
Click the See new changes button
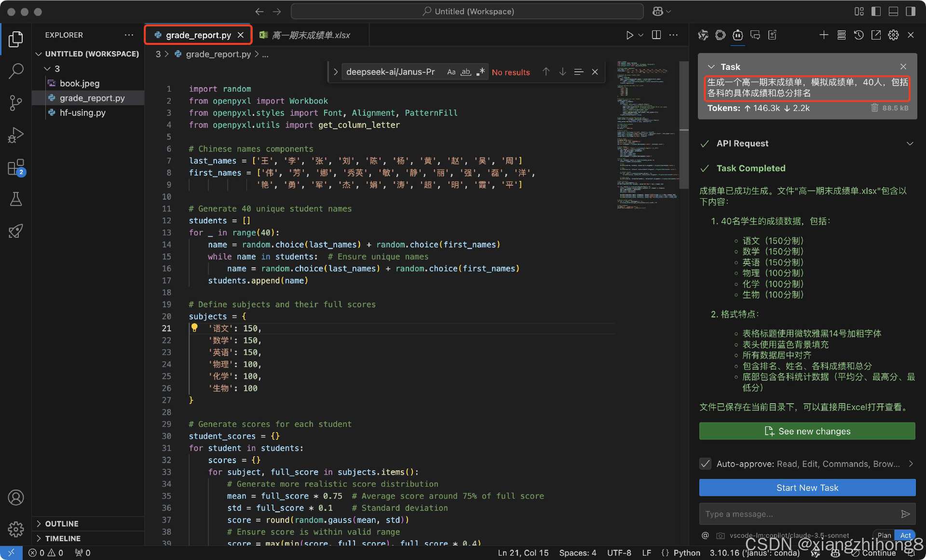point(807,431)
